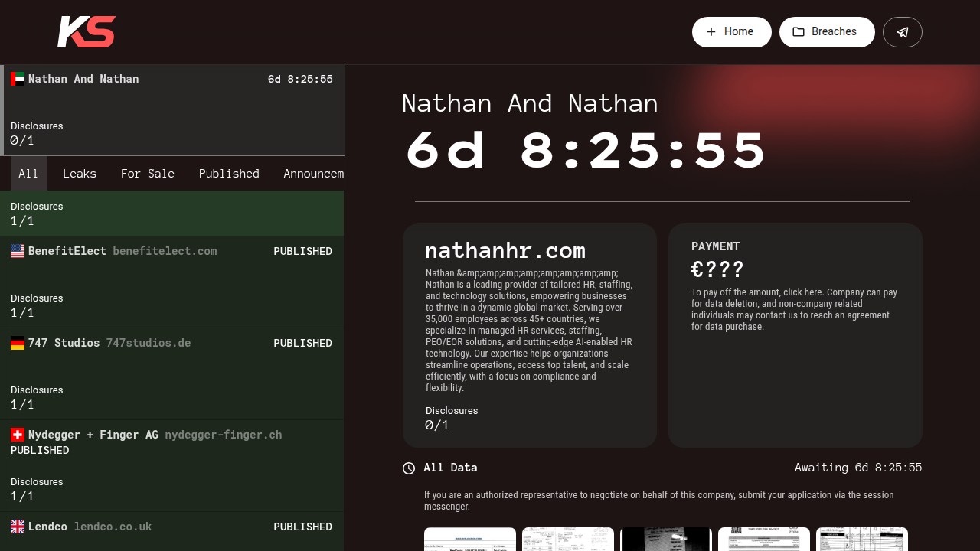Click the payment instructions text with 'click here'
Viewport: 980px width, 551px height.
click(x=795, y=309)
